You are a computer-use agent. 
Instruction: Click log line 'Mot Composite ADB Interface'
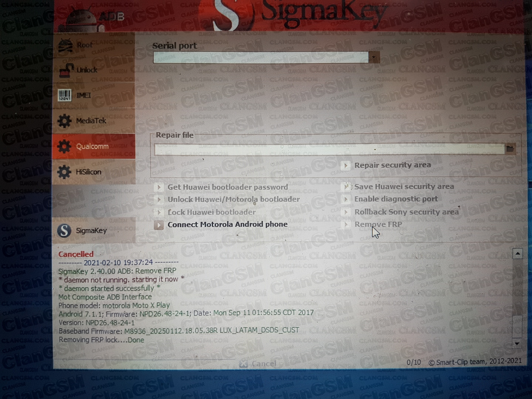[x=105, y=297]
